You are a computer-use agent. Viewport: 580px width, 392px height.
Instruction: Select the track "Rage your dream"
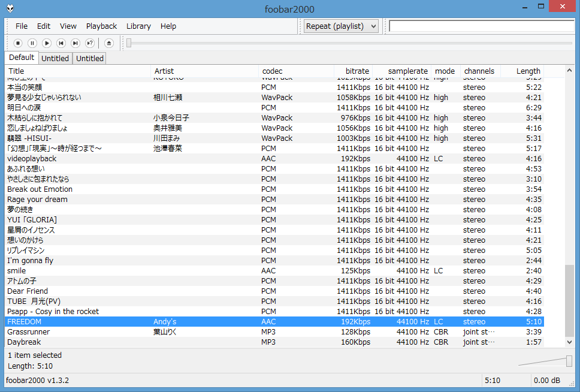pyautogui.click(x=274, y=200)
